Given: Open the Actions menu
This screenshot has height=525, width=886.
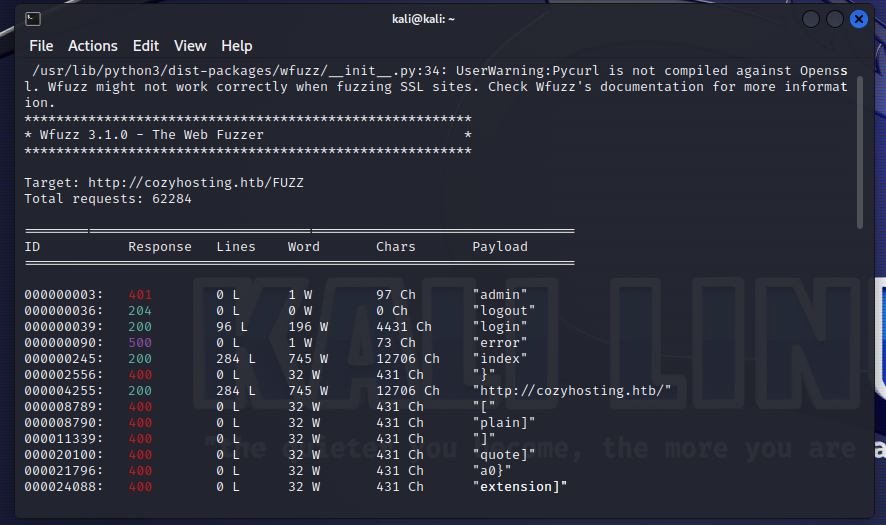Looking at the screenshot, I should [x=92, y=46].
